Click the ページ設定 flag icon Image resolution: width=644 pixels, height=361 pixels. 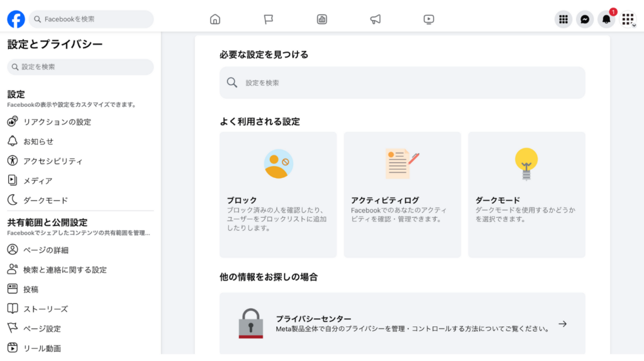(x=13, y=328)
